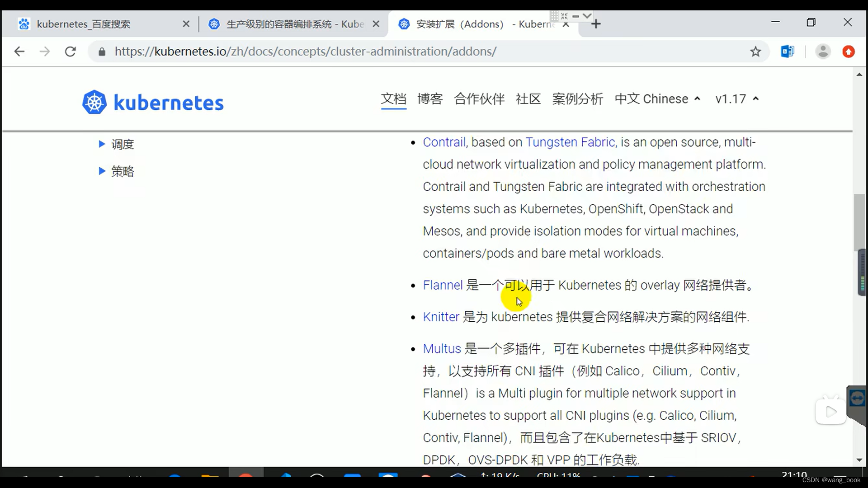Open the blue translate extension icon
This screenshot has height=488, width=868.
(788, 52)
